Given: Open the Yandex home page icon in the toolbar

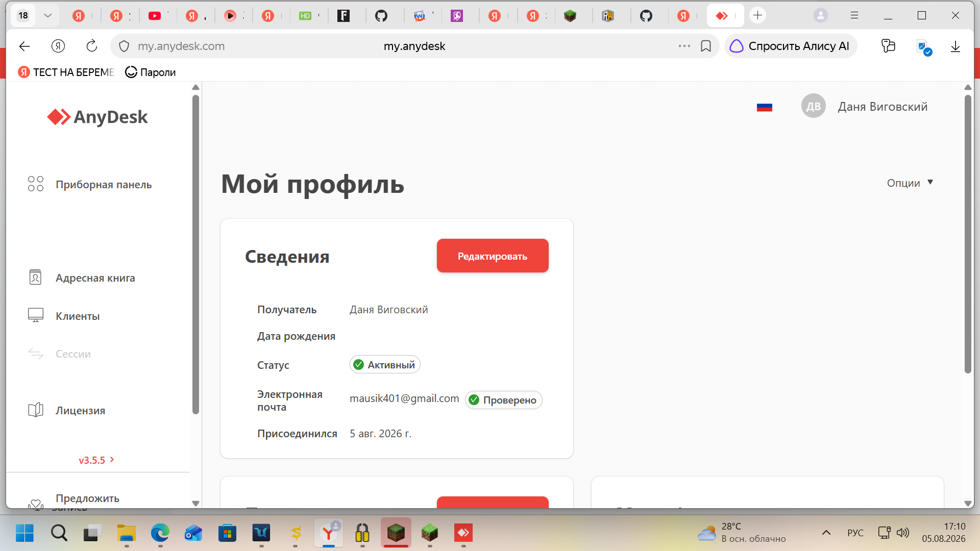Looking at the screenshot, I should tap(58, 46).
